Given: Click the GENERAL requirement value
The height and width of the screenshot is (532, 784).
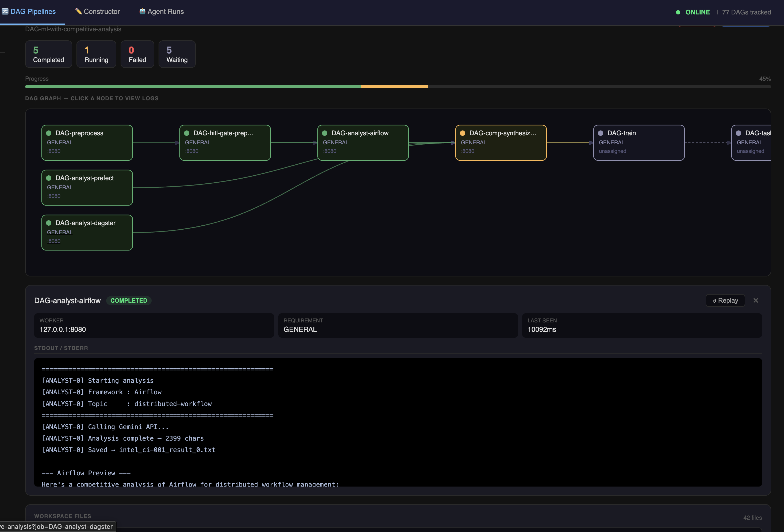Looking at the screenshot, I should 300,329.
